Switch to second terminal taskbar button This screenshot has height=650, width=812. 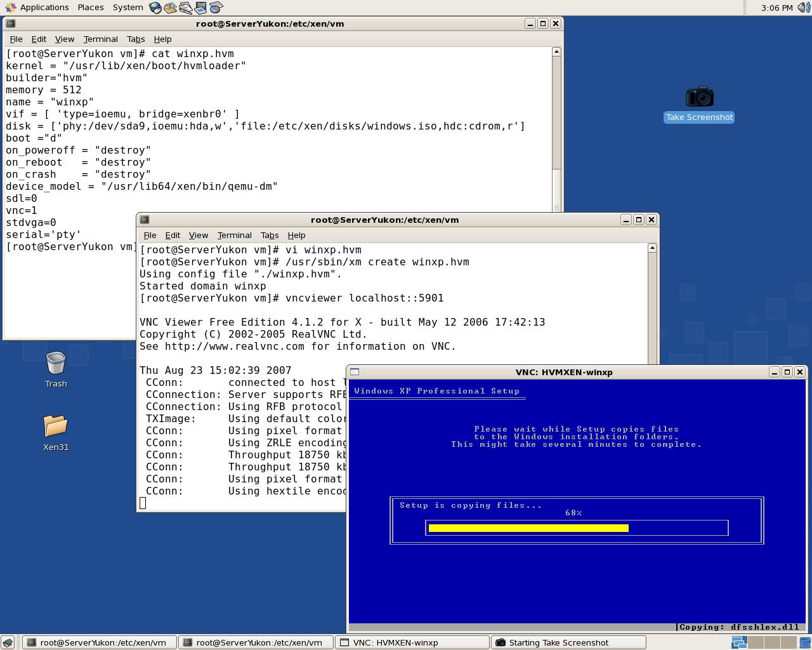255,642
